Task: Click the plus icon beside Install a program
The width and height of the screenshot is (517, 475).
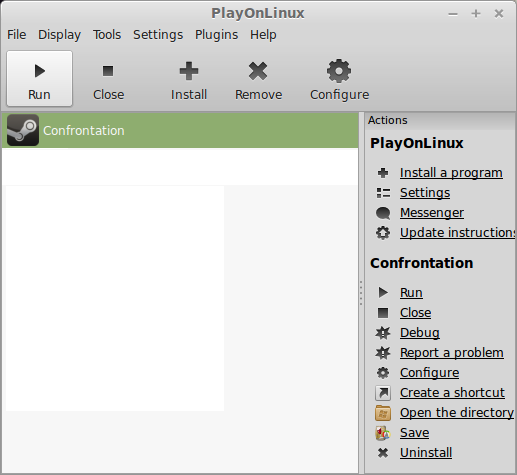Action: point(383,173)
